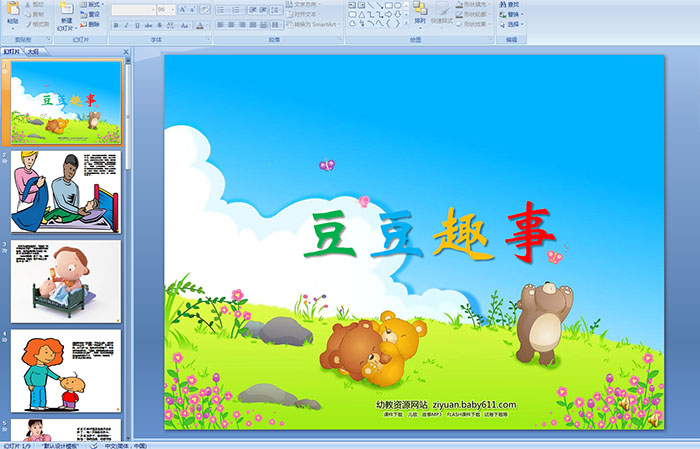This screenshot has height=449, width=700.
Task: Toggle italic text formatting
Action: click(x=125, y=25)
